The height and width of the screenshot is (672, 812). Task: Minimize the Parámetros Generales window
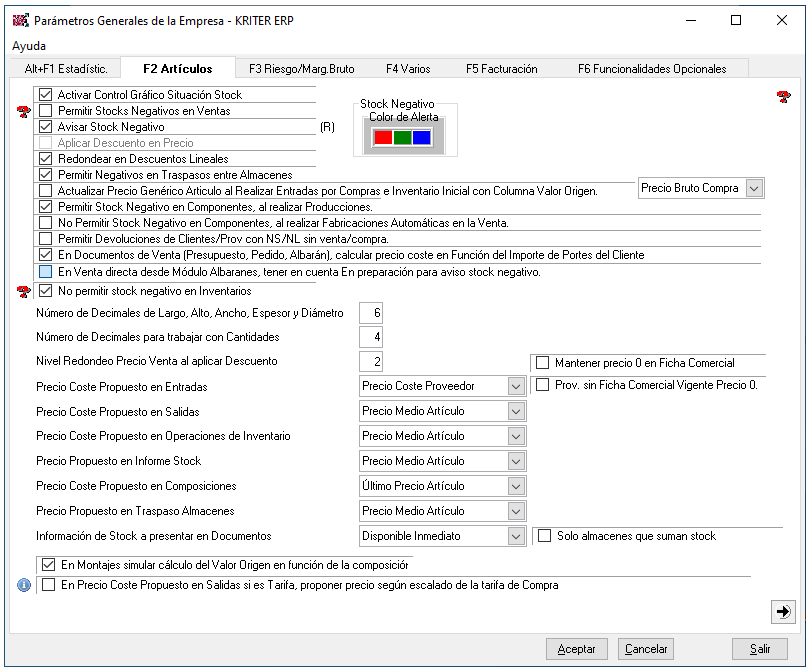[690, 20]
